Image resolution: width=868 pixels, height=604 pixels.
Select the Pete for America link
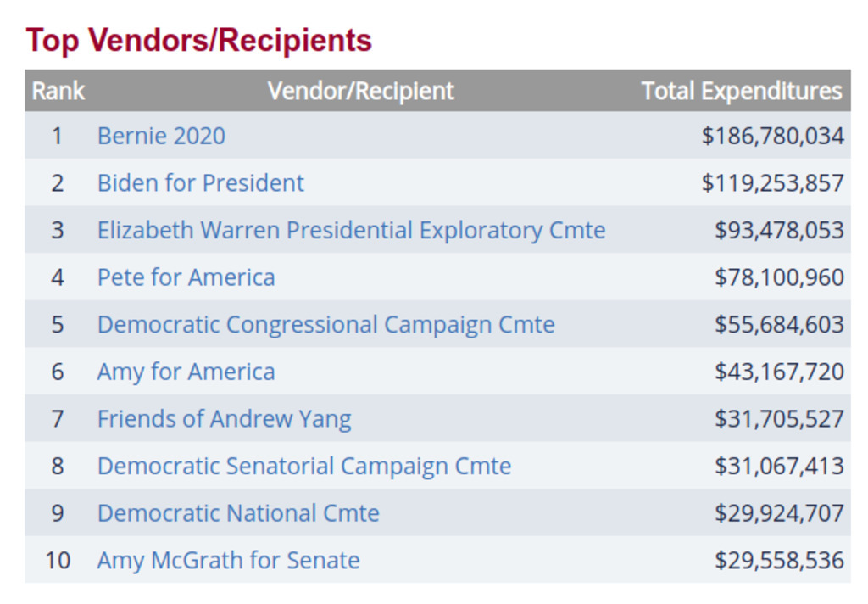tap(186, 277)
